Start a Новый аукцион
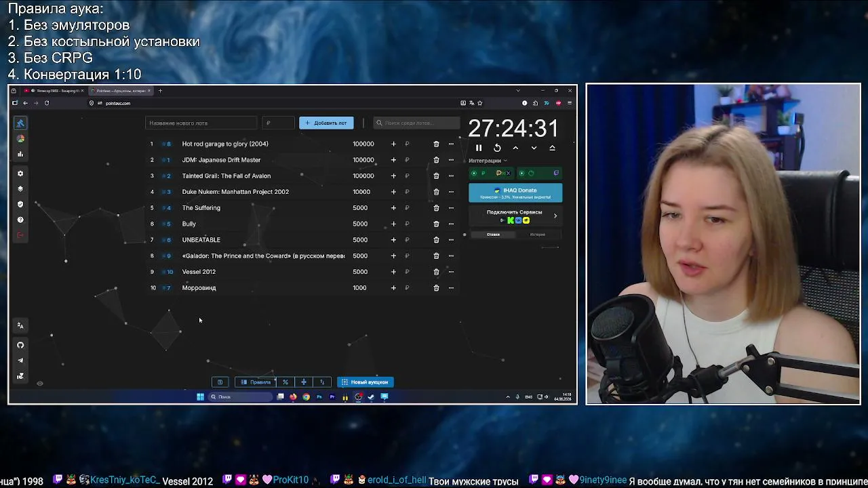The height and width of the screenshot is (488, 868). 366,382
